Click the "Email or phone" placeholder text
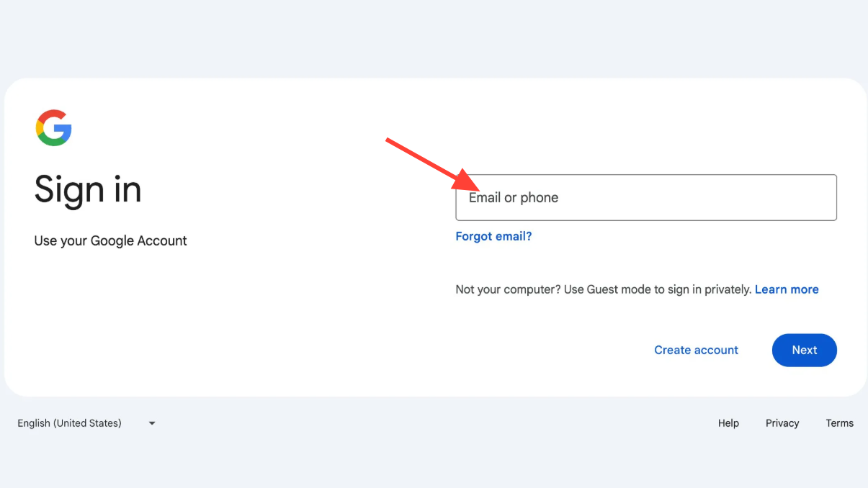The width and height of the screenshot is (868, 488). pyautogui.click(x=514, y=198)
